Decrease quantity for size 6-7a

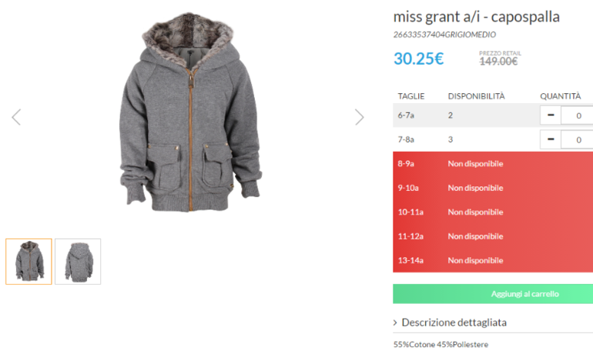[551, 115]
